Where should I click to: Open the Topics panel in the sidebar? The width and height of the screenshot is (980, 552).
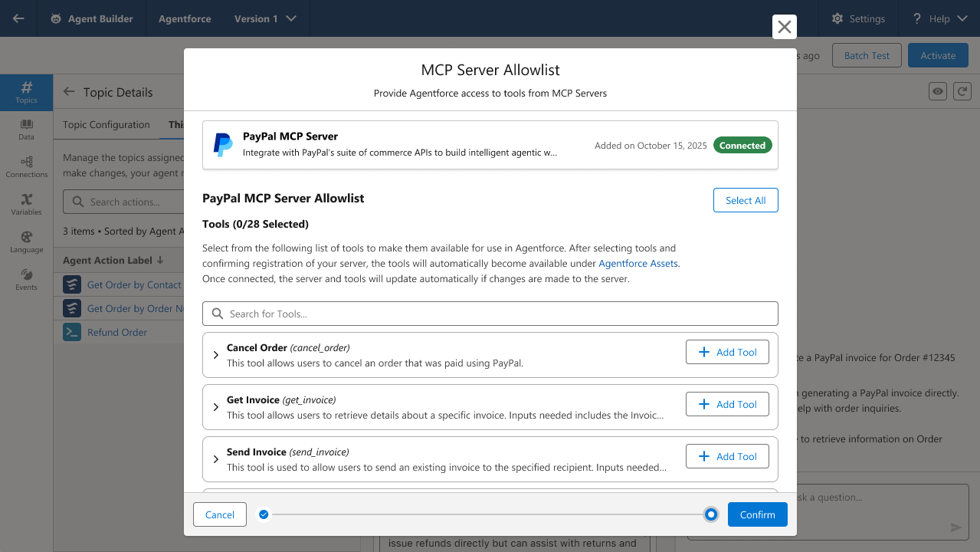pos(26,93)
